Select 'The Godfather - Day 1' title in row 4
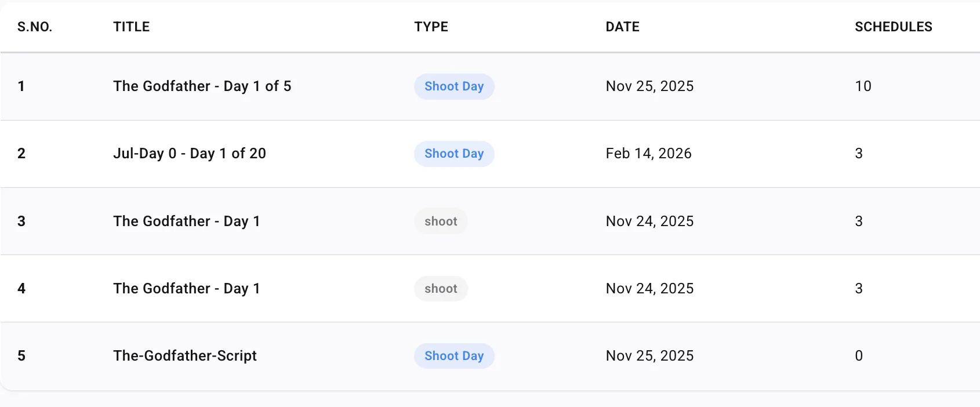Screen dimensions: 980x407 coord(187,289)
